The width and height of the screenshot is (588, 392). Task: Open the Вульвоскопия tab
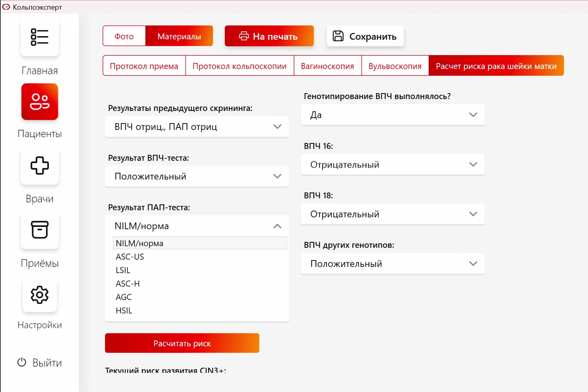[395, 66]
